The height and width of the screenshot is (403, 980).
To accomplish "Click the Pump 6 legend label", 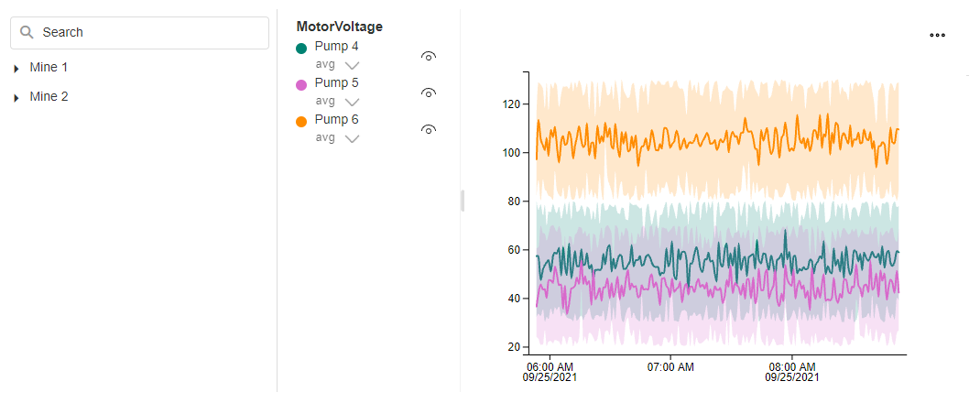I will (x=336, y=119).
